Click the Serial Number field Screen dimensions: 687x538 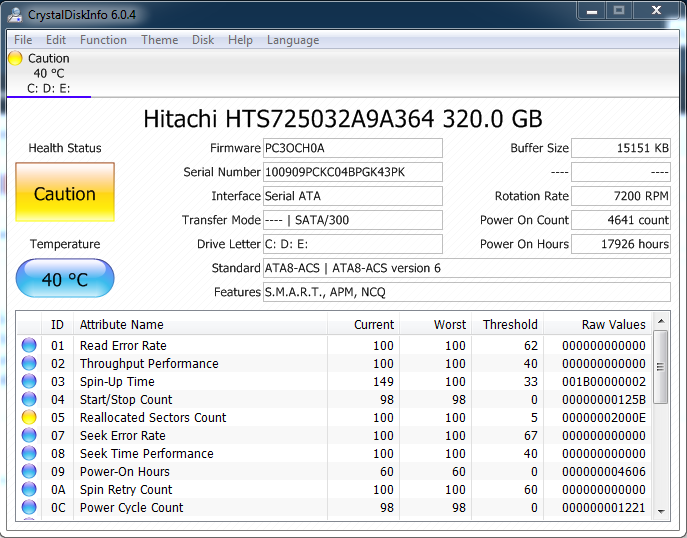click(352, 172)
